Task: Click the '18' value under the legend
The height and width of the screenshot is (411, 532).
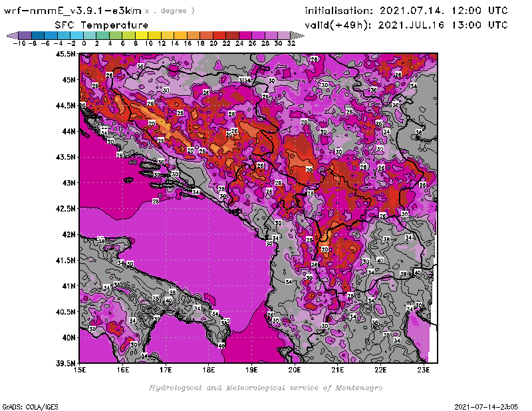Action: coord(201,43)
